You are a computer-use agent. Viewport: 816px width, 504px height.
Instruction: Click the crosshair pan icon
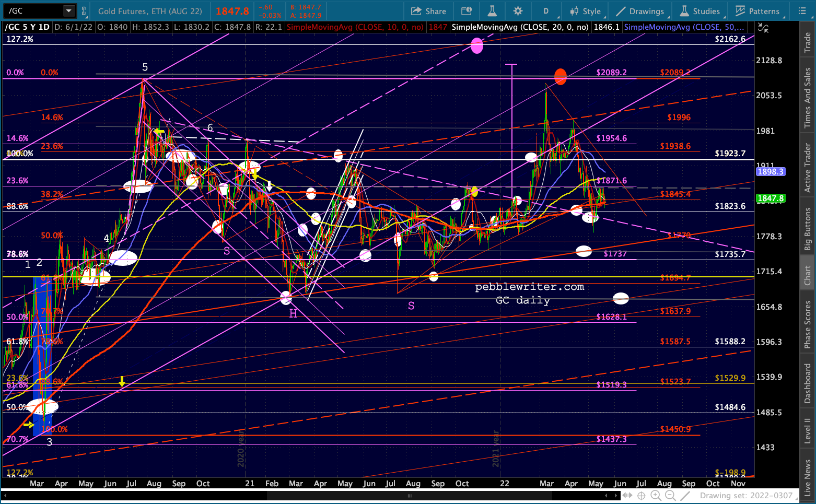[641, 496]
